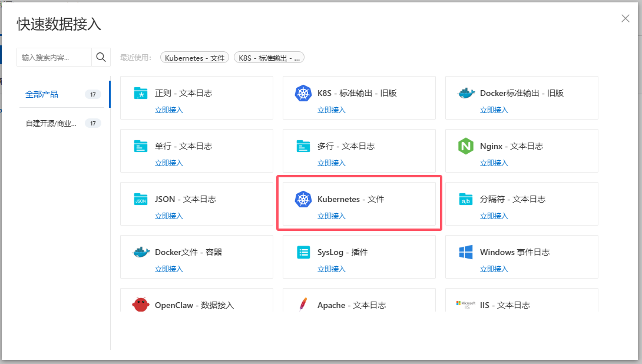Viewport: 642px width, 364px height.
Task: Click the Kubernetes - 文件 card title
Action: pyautogui.click(x=351, y=199)
